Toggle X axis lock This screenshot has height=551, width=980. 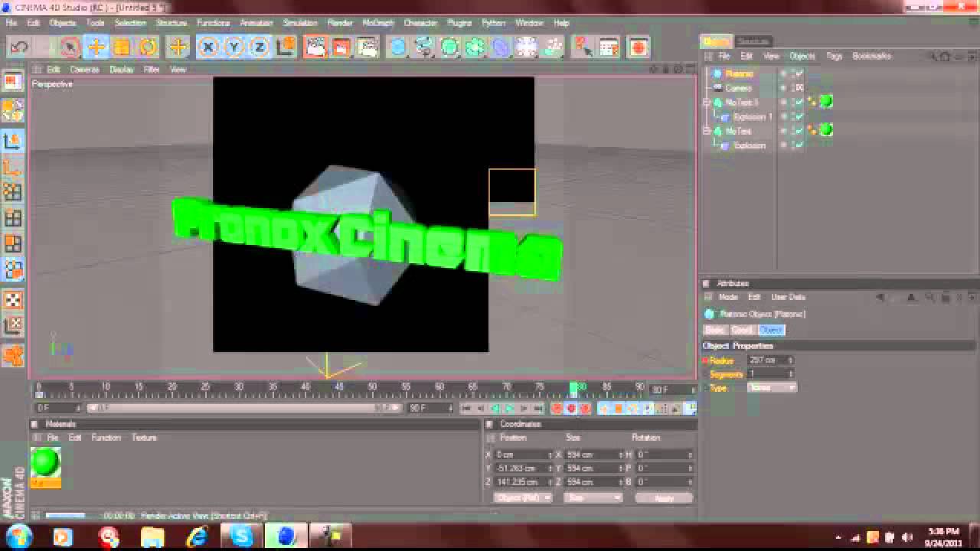click(207, 47)
